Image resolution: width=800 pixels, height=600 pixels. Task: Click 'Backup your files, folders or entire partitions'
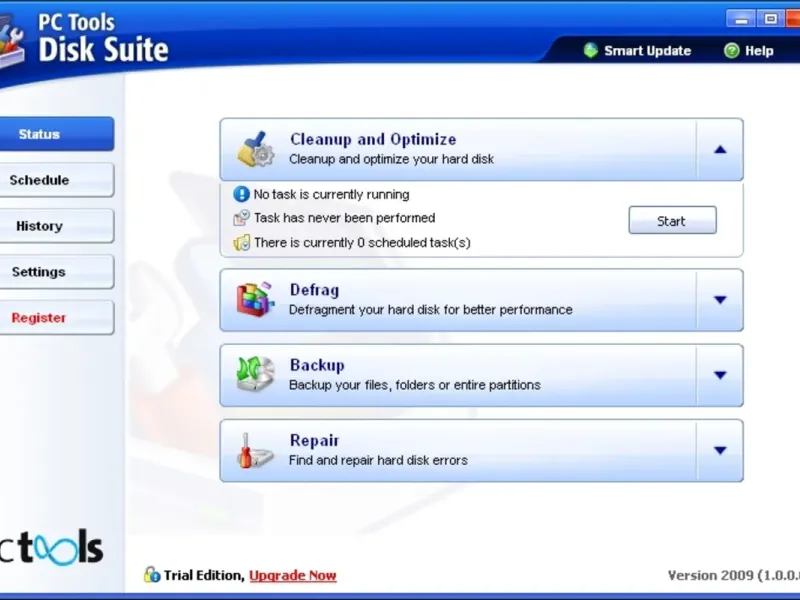pyautogui.click(x=415, y=385)
